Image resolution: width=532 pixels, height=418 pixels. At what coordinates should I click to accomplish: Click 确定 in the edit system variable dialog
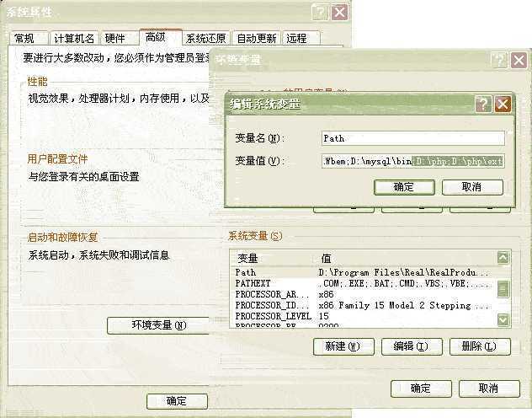pos(404,187)
